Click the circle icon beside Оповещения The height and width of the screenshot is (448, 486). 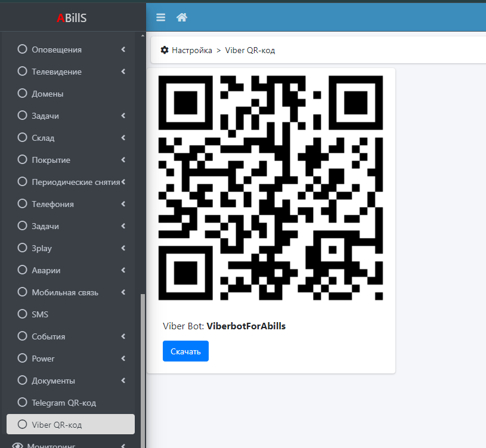(22, 49)
